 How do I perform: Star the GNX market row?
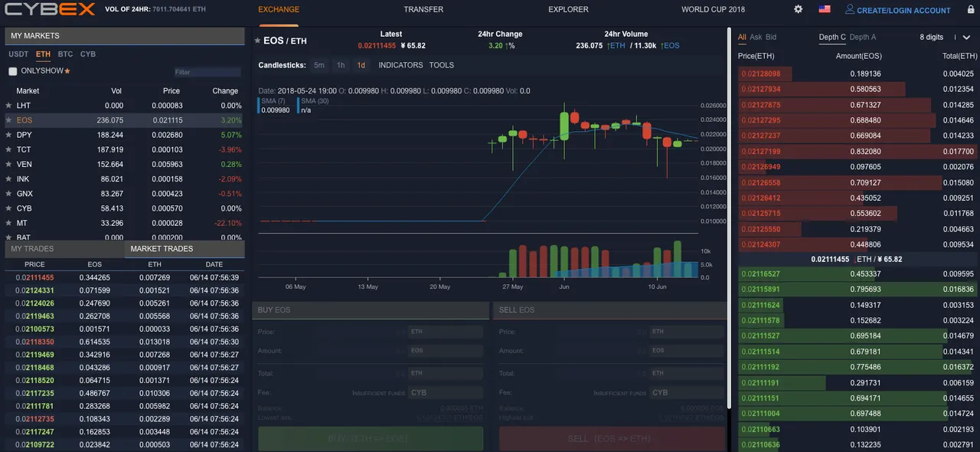point(9,194)
